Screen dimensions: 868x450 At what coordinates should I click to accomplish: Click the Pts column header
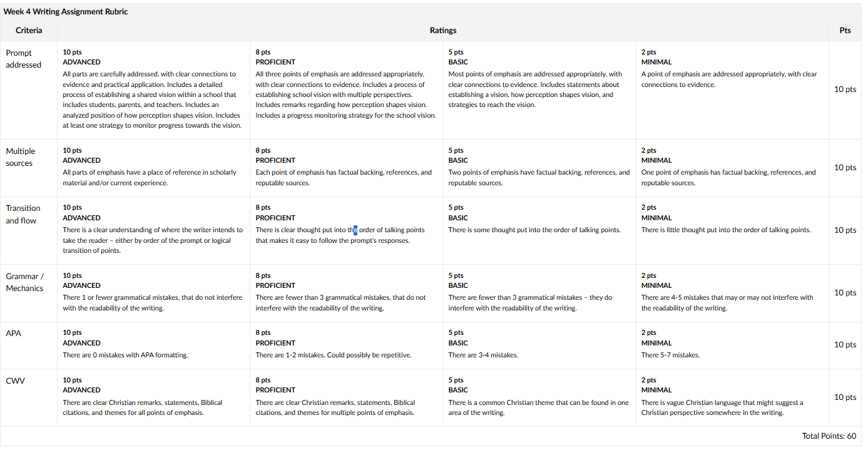[x=845, y=31]
